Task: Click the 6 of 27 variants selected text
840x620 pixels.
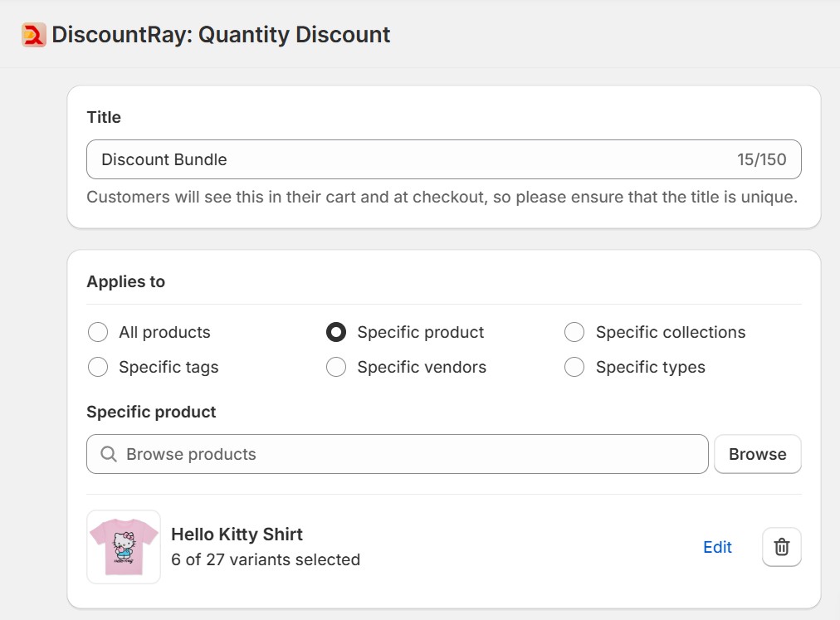Action: 266,559
